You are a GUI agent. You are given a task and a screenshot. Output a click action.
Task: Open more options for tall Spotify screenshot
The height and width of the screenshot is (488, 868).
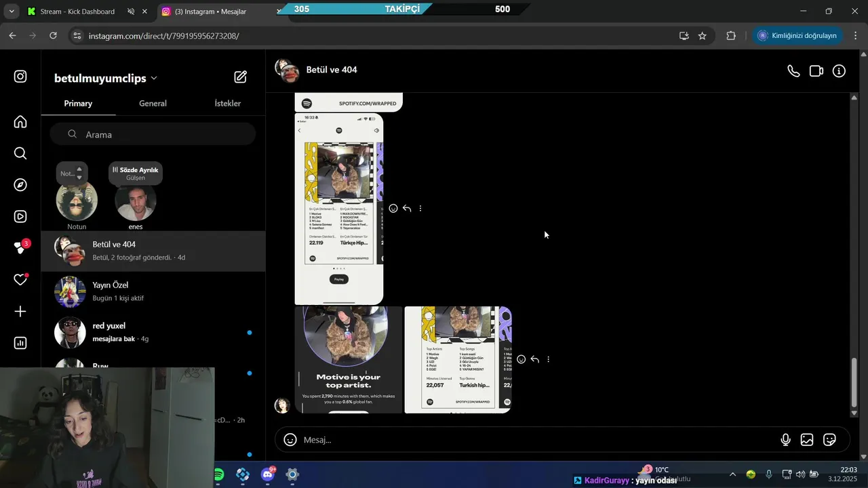420,209
